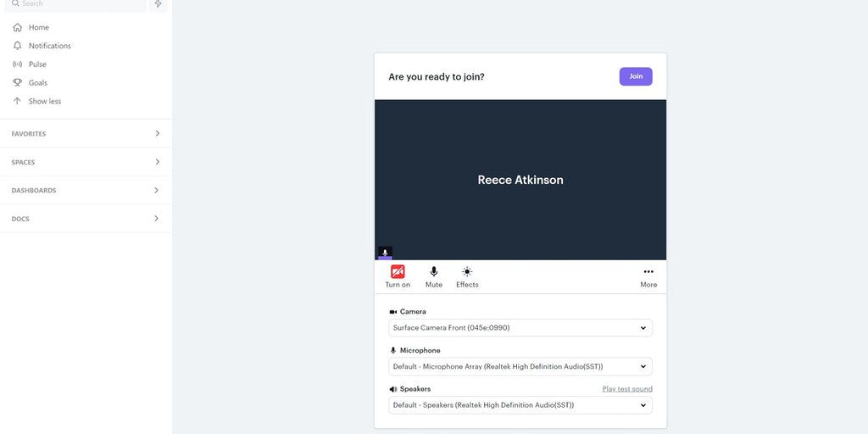
Task: Click the Pulse broadcast icon
Action: (17, 64)
